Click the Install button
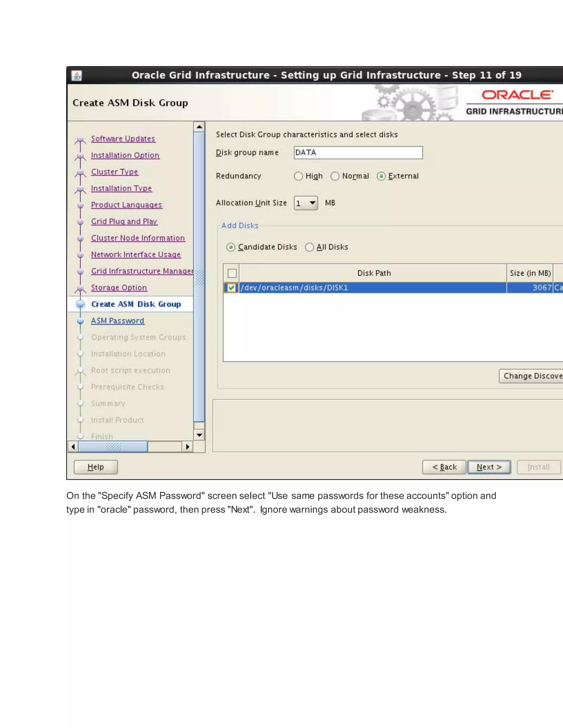The height and width of the screenshot is (728, 563). [x=539, y=467]
